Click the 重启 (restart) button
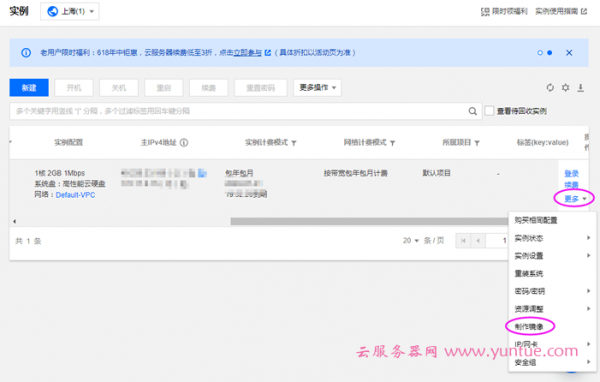The width and height of the screenshot is (600, 382). tap(164, 88)
